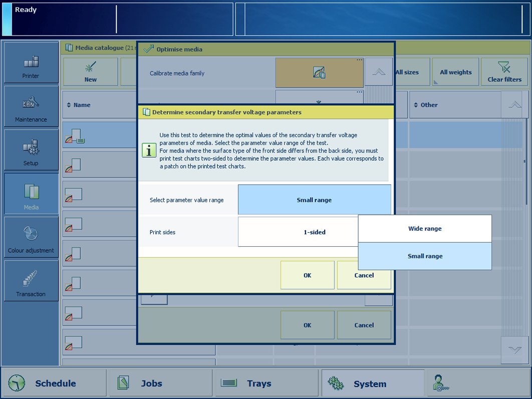Go to the Setup section

pos(31,150)
